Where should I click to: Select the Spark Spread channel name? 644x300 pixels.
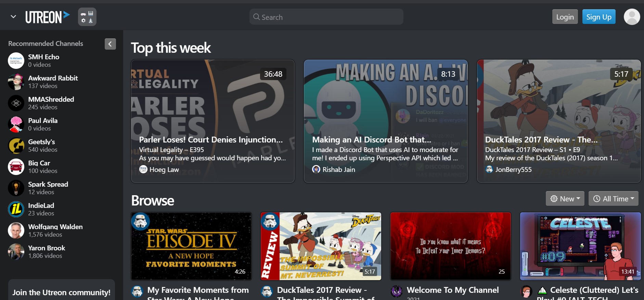pyautogui.click(x=48, y=184)
